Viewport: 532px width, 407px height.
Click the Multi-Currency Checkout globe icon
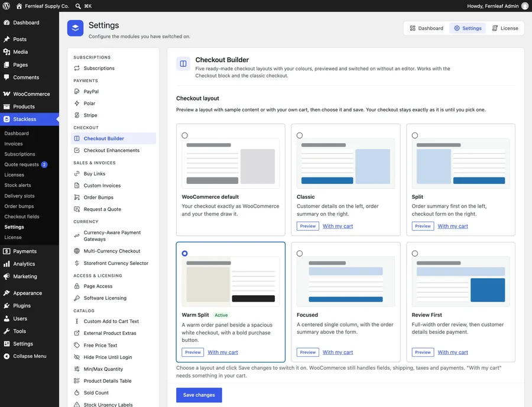tap(77, 251)
